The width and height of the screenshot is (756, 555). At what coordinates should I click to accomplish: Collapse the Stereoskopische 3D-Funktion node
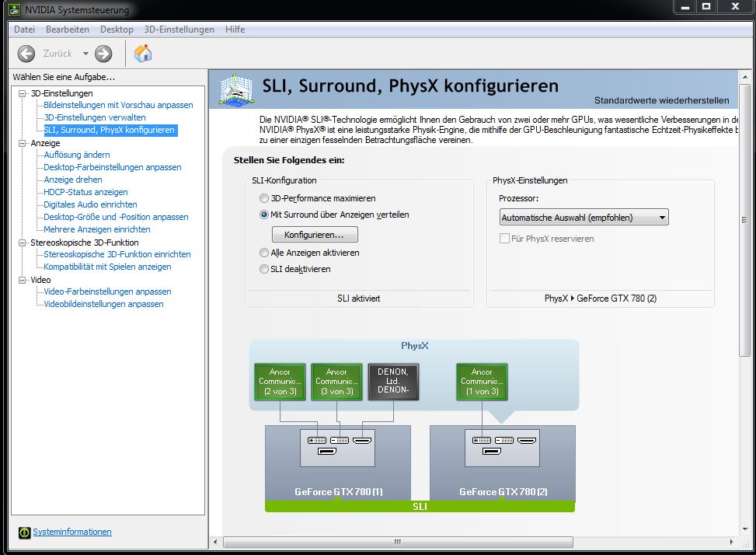coord(23,243)
